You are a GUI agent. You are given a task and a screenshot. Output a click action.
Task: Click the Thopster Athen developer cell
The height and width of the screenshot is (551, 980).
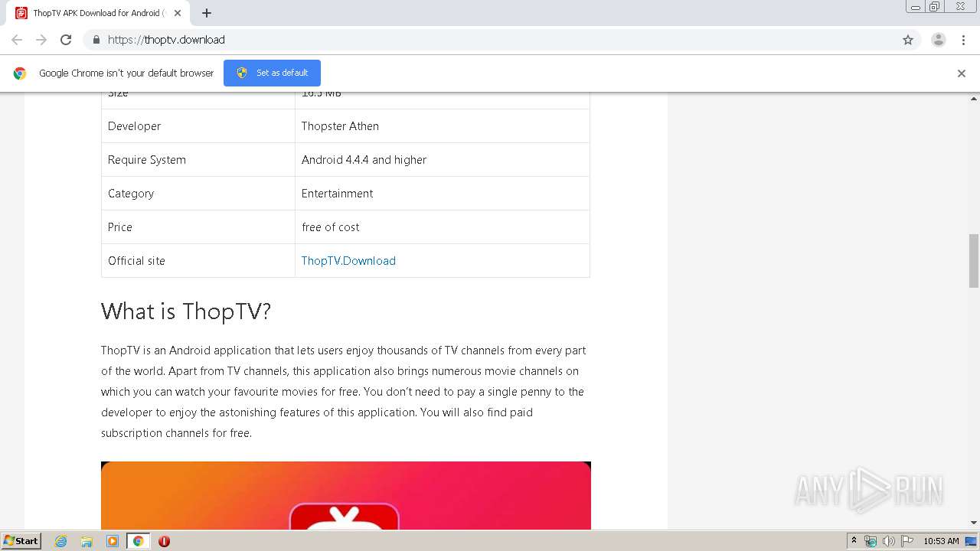(443, 126)
